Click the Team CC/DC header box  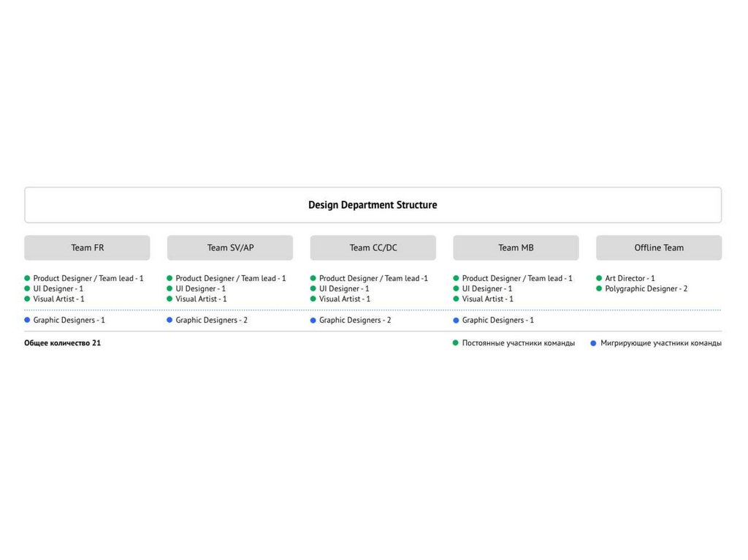(373, 248)
